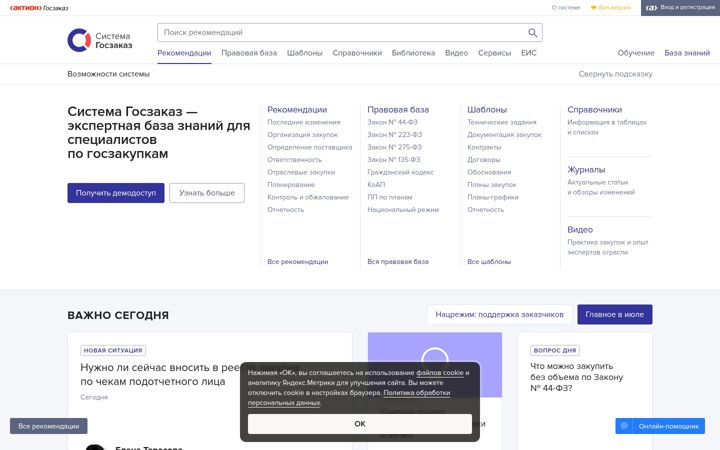This screenshot has width=720, height=450.
Task: Click Нацрежим: поддержка заказчиков button
Action: [499, 315]
